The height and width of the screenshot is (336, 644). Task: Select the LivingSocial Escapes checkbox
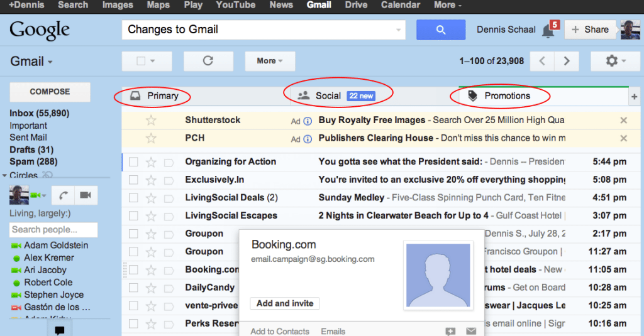[133, 216]
